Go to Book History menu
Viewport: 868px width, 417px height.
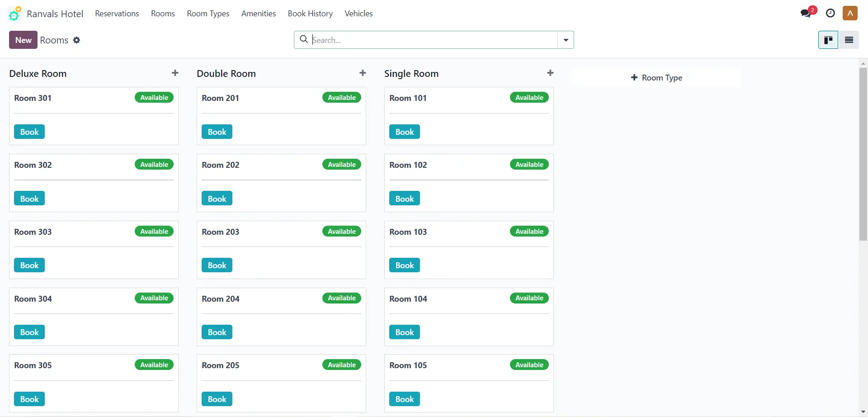click(x=310, y=14)
